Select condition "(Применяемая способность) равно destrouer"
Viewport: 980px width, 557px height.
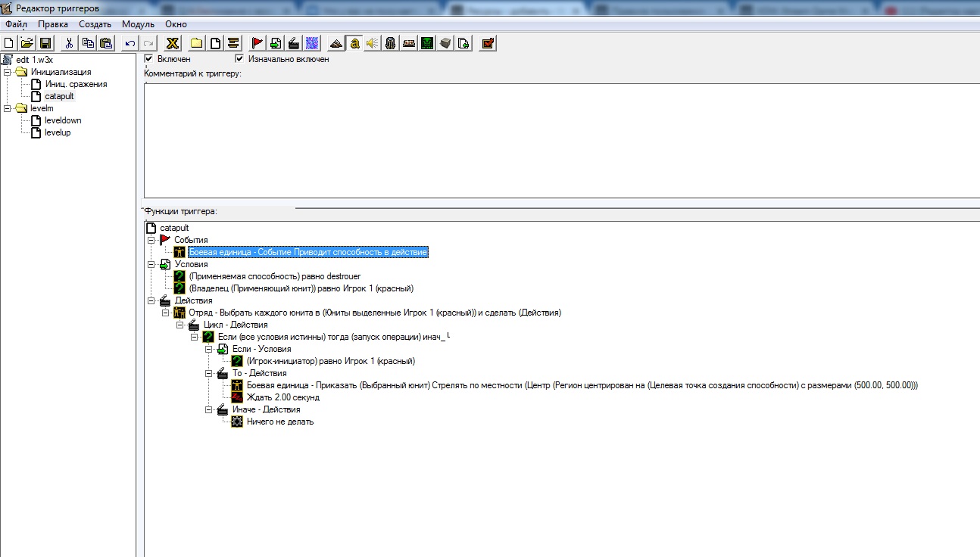point(275,276)
